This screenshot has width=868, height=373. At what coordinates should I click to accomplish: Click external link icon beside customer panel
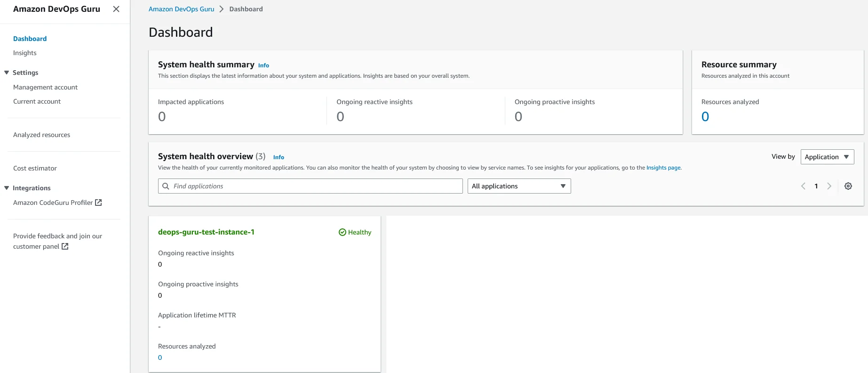click(65, 246)
